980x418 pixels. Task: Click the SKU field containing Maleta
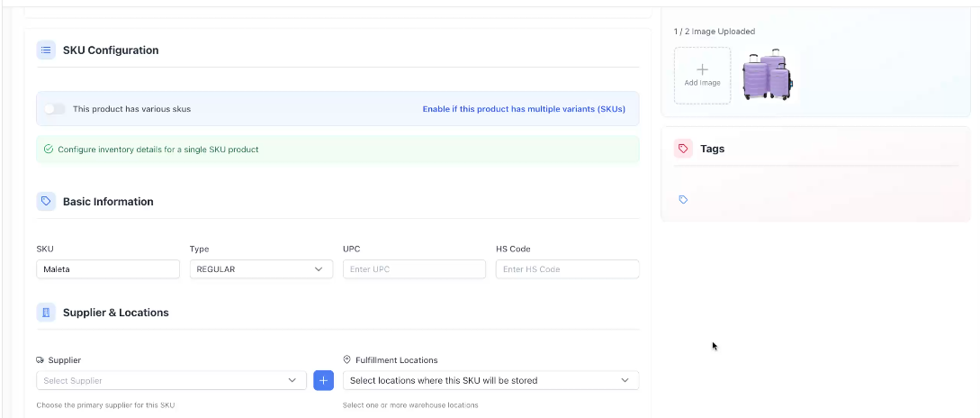108,269
